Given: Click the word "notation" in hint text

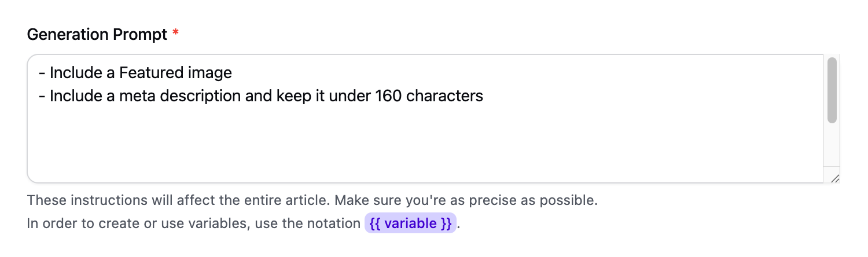Looking at the screenshot, I should (x=332, y=223).
